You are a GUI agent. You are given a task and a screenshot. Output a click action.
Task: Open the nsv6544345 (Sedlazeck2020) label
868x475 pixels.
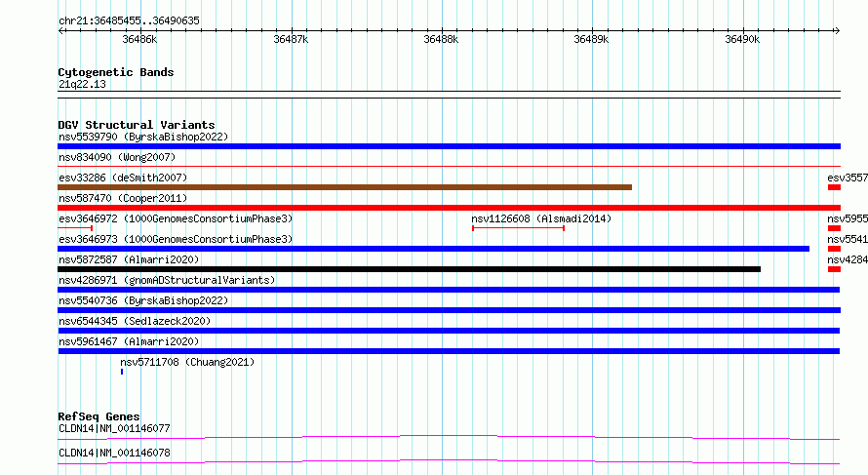coord(135,321)
